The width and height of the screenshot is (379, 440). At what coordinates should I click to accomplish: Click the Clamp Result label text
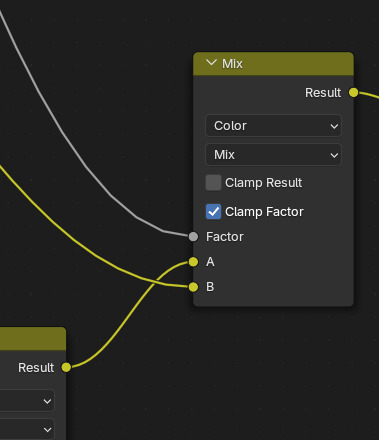click(263, 183)
